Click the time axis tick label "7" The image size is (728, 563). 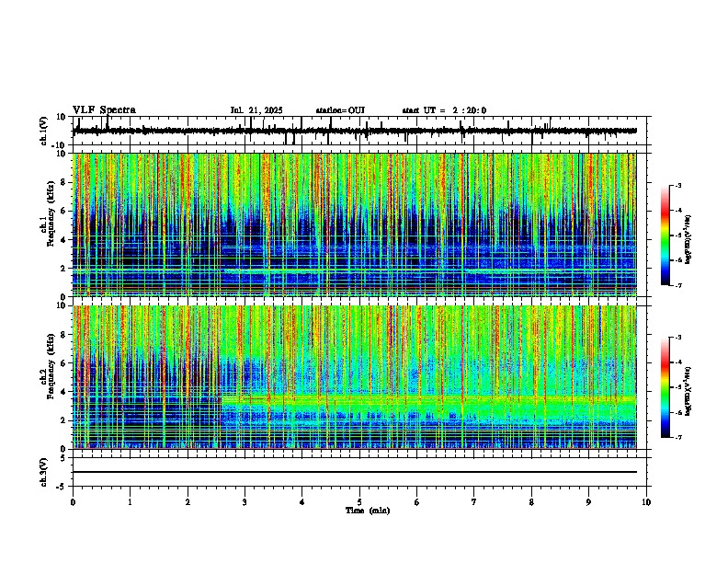coord(474,502)
